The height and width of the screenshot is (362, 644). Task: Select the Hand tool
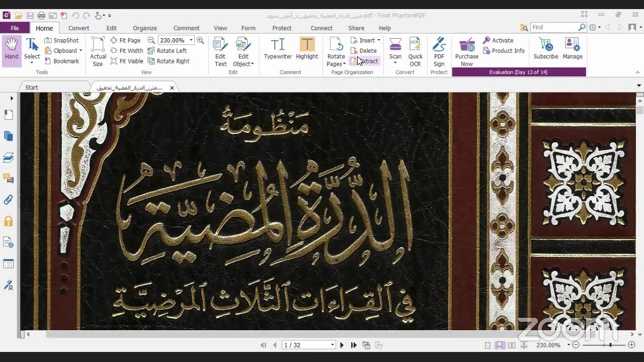(12, 50)
